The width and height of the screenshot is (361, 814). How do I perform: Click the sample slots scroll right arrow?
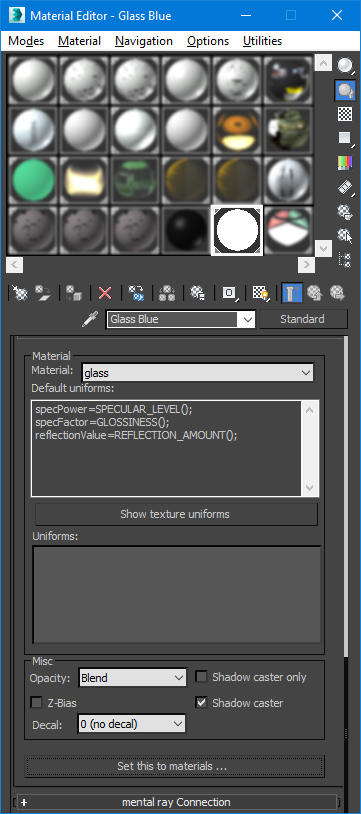pyautogui.click(x=306, y=265)
